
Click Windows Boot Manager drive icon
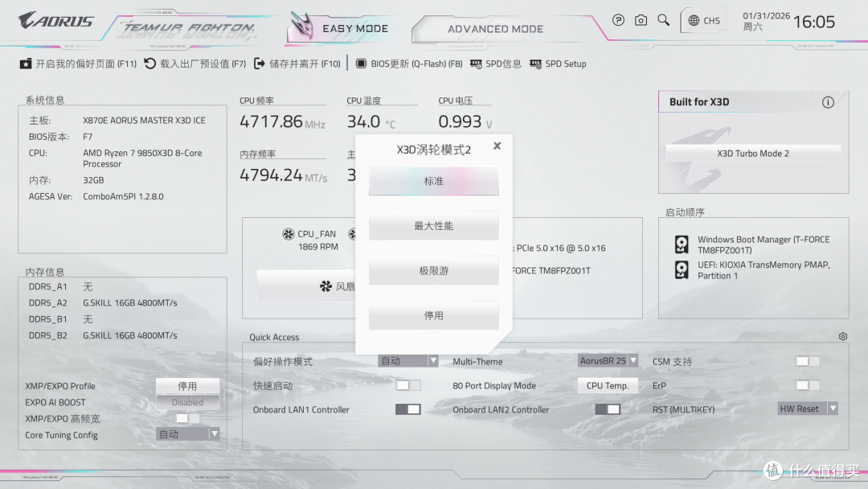pyautogui.click(x=682, y=244)
